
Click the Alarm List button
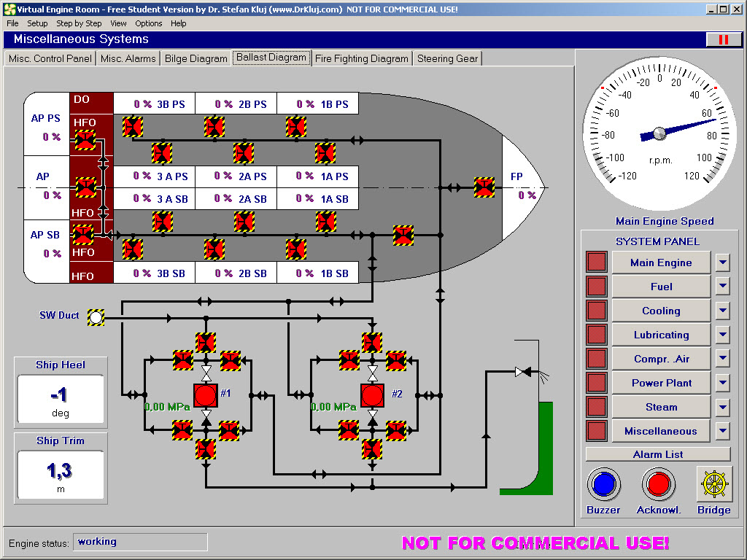coord(657,454)
